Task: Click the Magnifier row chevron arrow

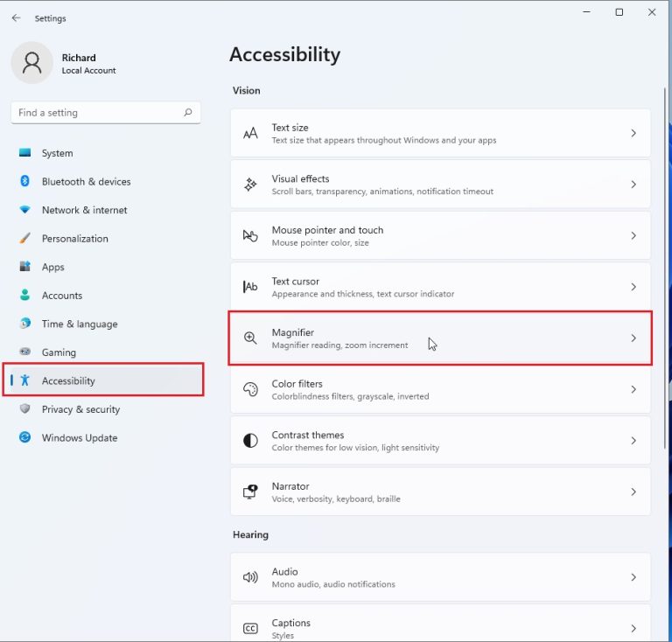Action: [633, 338]
